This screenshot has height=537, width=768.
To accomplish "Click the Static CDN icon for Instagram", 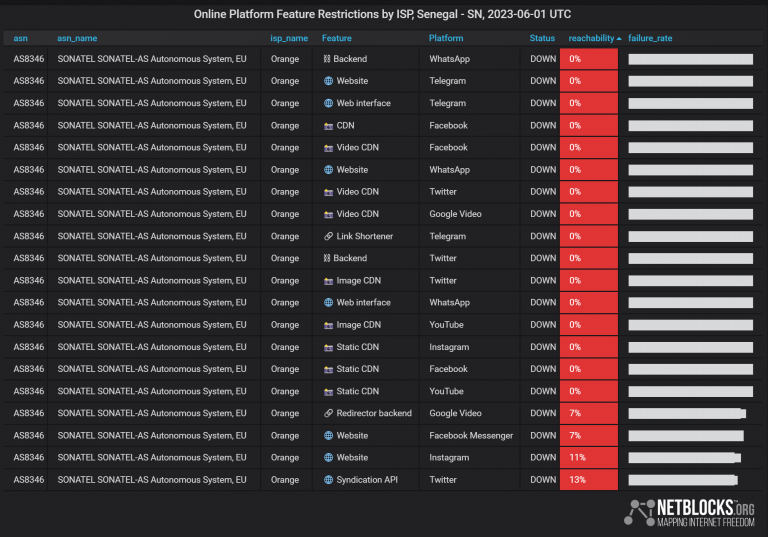I will pos(328,347).
